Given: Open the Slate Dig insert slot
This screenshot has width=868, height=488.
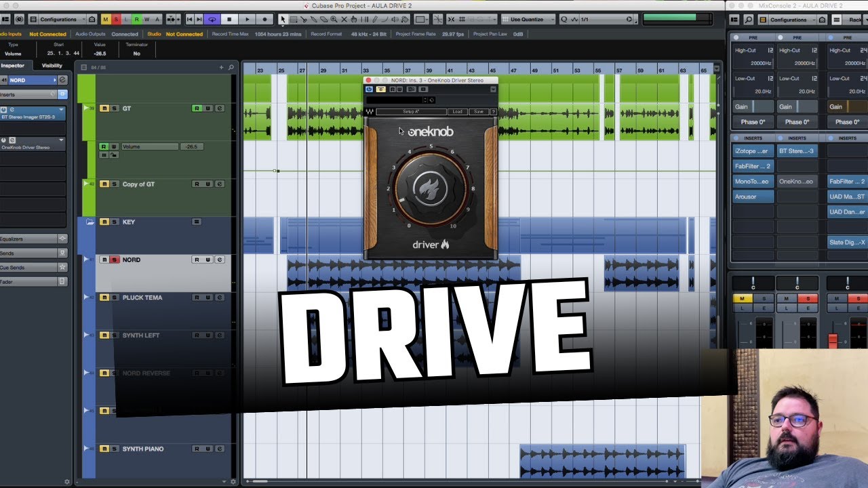Looking at the screenshot, I should point(848,243).
